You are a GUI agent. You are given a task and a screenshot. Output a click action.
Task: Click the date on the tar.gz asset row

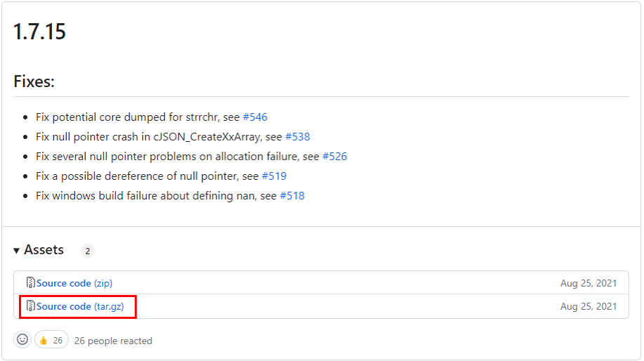point(589,306)
